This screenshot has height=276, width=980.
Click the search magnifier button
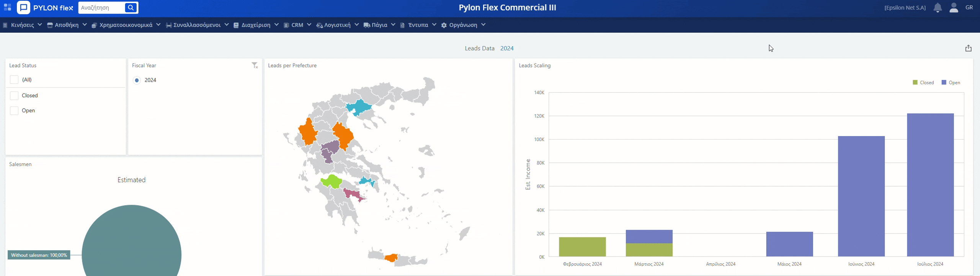click(x=131, y=8)
